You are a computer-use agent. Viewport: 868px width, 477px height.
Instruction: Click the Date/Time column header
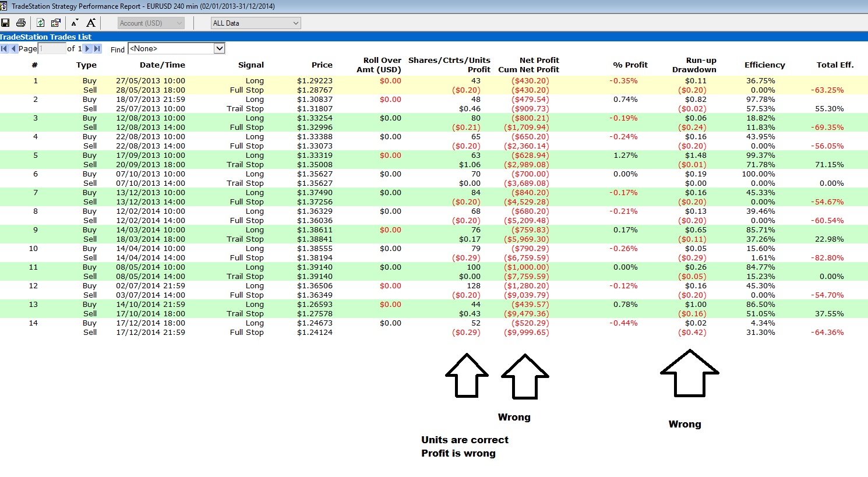(x=163, y=65)
